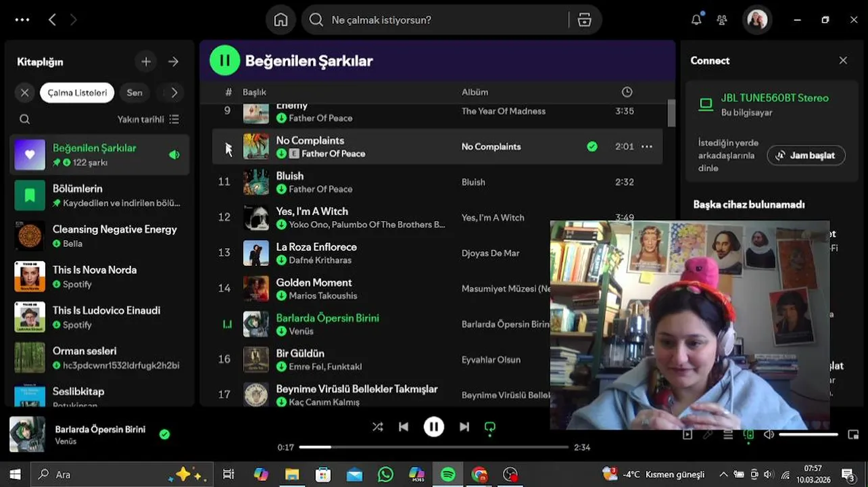The height and width of the screenshot is (487, 868).
Task: Open OBS Studio from the taskbar
Action: [x=510, y=474]
